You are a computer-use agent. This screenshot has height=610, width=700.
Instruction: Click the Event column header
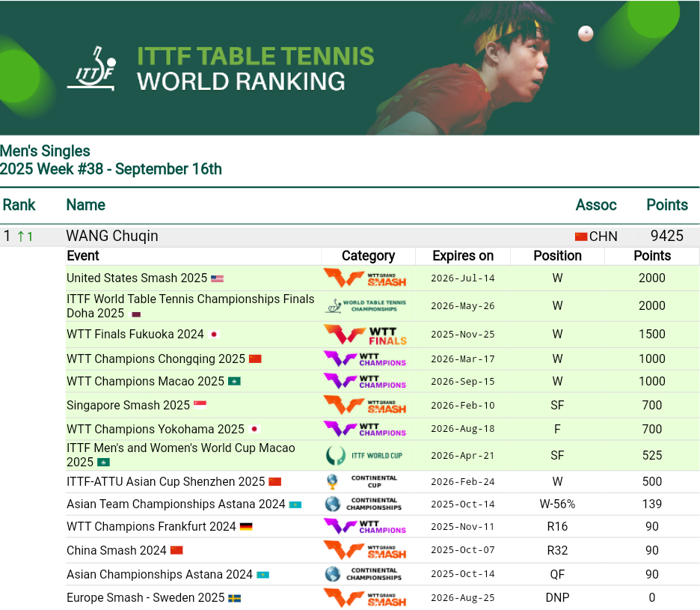coord(83,256)
